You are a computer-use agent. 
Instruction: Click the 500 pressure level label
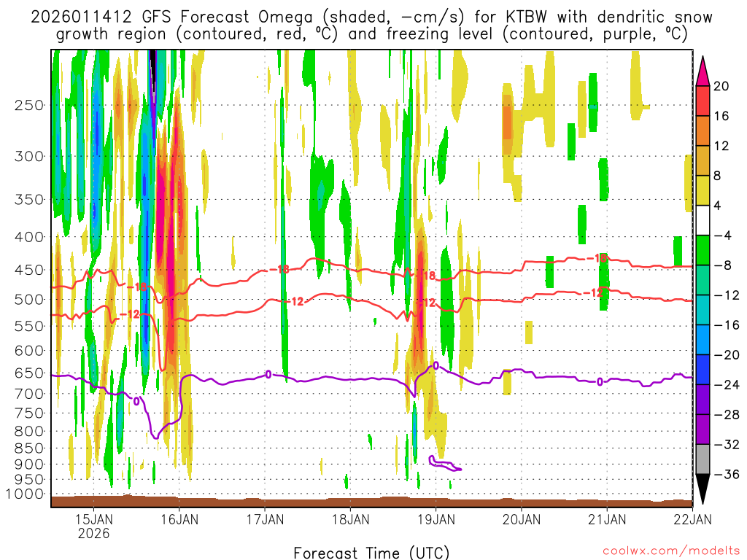pos(29,299)
